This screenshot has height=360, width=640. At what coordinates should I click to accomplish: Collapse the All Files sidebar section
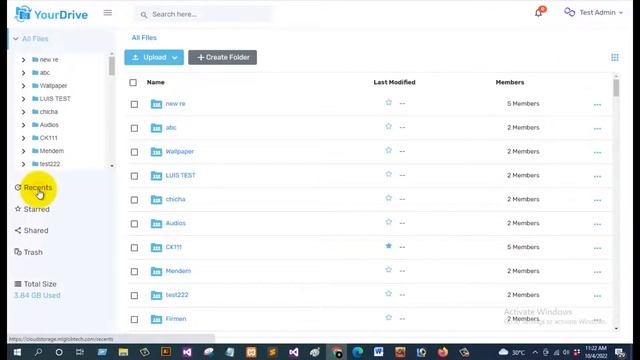tap(16, 39)
